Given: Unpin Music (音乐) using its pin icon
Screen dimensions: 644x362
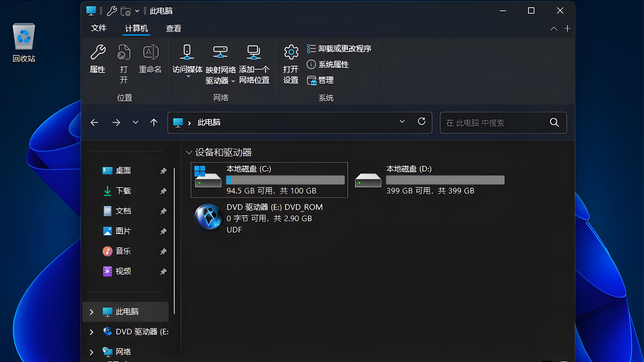Looking at the screenshot, I should (x=163, y=251).
